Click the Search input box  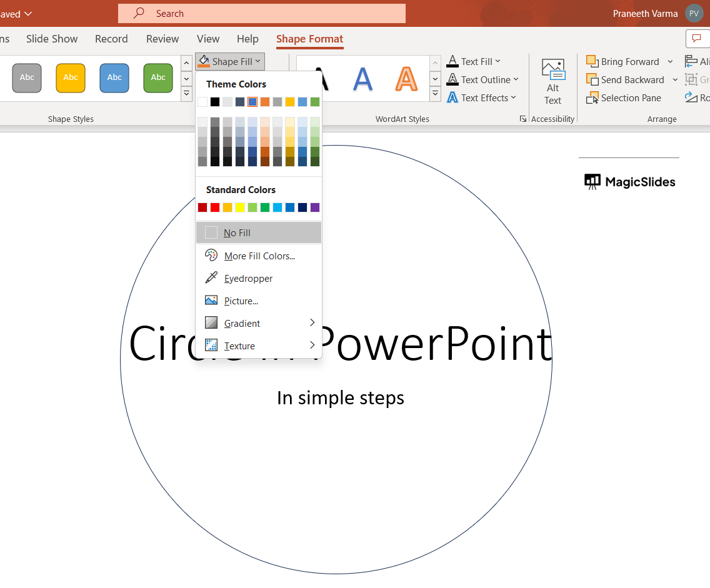(x=261, y=13)
